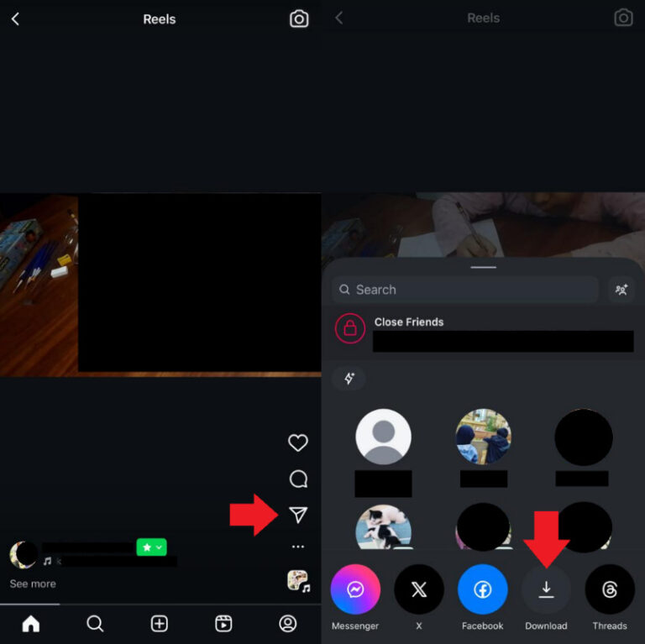Open the three-dot more options menu
This screenshot has height=644, width=645.
pyautogui.click(x=298, y=547)
